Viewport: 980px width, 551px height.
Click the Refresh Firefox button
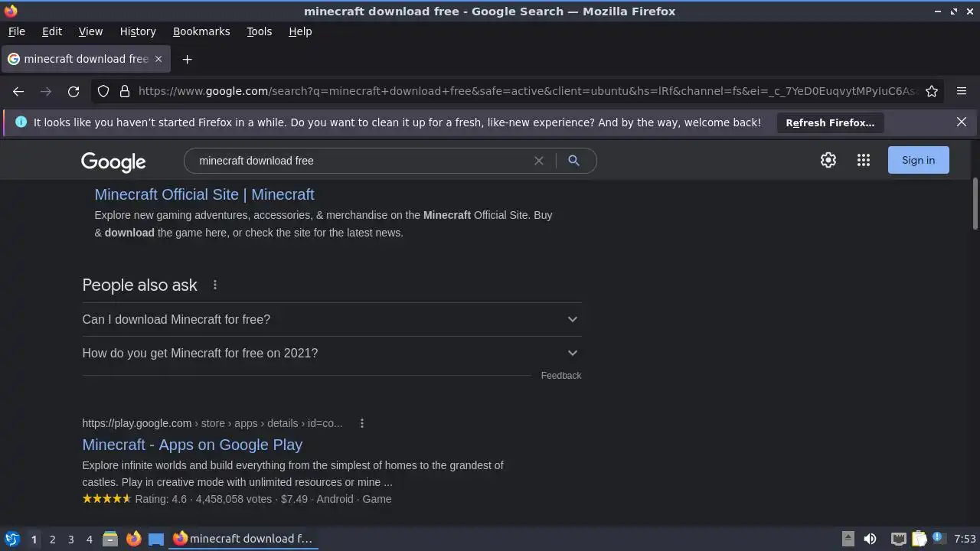pyautogui.click(x=830, y=122)
